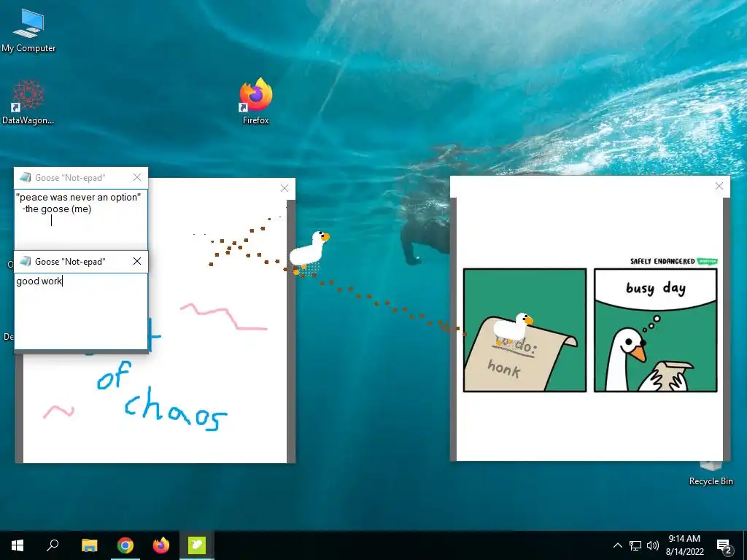Image resolution: width=747 pixels, height=560 pixels.
Task: Close the top Goose Not-epad window
Action: pyautogui.click(x=137, y=177)
